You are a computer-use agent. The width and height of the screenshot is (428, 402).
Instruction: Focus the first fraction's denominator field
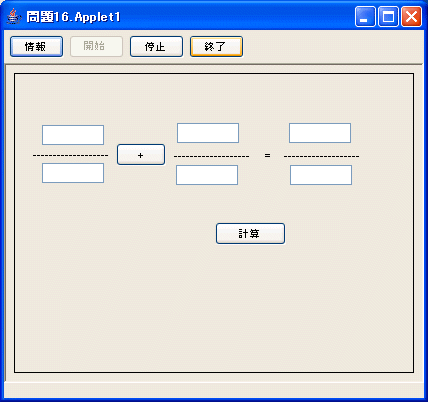click(73, 173)
